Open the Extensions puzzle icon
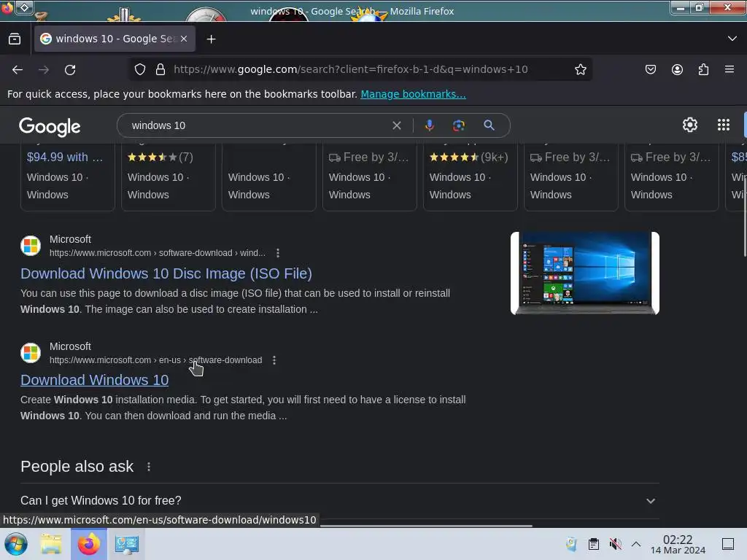 click(703, 69)
